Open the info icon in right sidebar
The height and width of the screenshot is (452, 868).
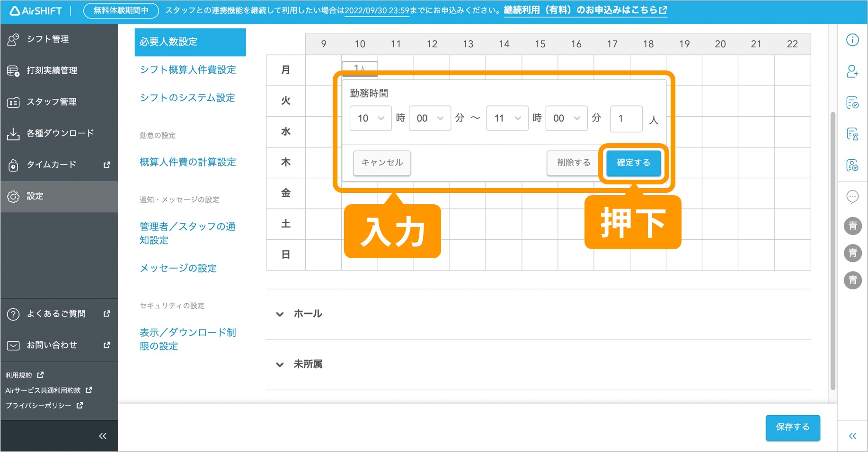coord(852,41)
